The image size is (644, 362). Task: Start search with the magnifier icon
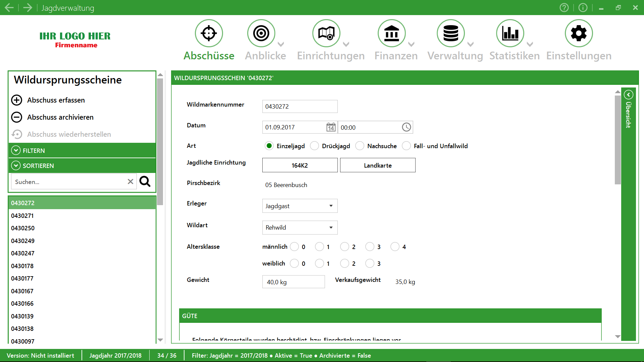145,181
